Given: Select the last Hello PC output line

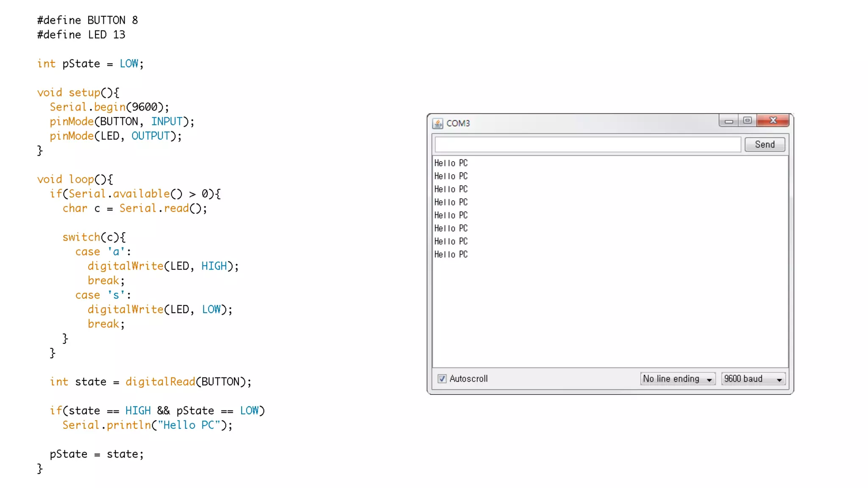Looking at the screenshot, I should [451, 255].
